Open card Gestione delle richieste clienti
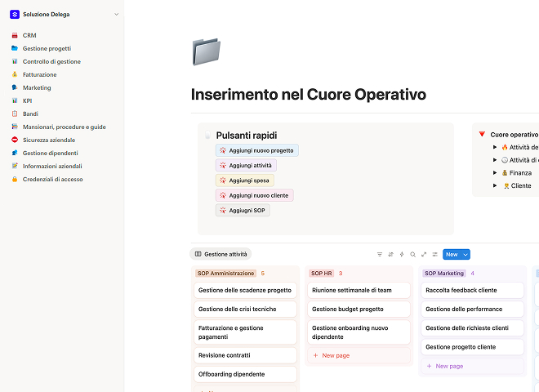The height and width of the screenshot is (392, 539). (472, 328)
